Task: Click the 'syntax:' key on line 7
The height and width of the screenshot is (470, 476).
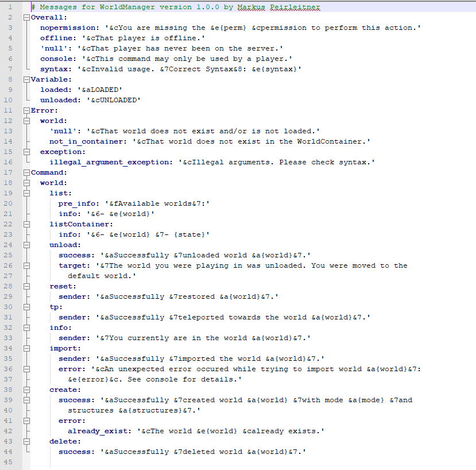Action: 56,69
